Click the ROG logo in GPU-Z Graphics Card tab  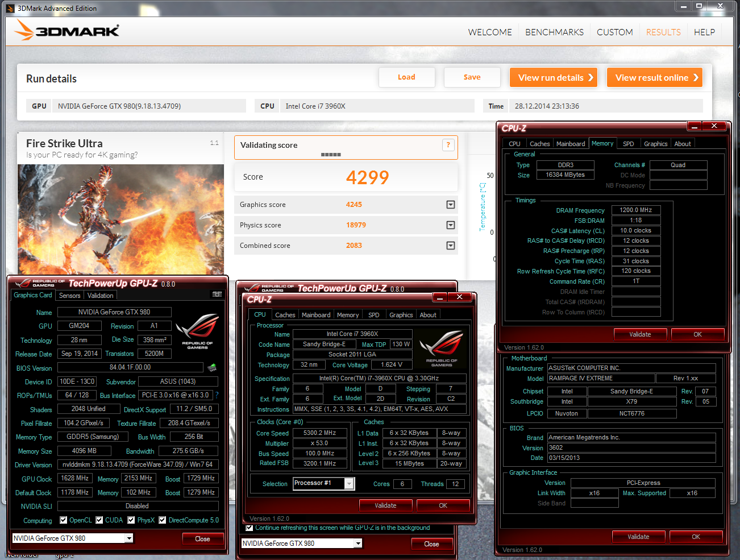197,331
